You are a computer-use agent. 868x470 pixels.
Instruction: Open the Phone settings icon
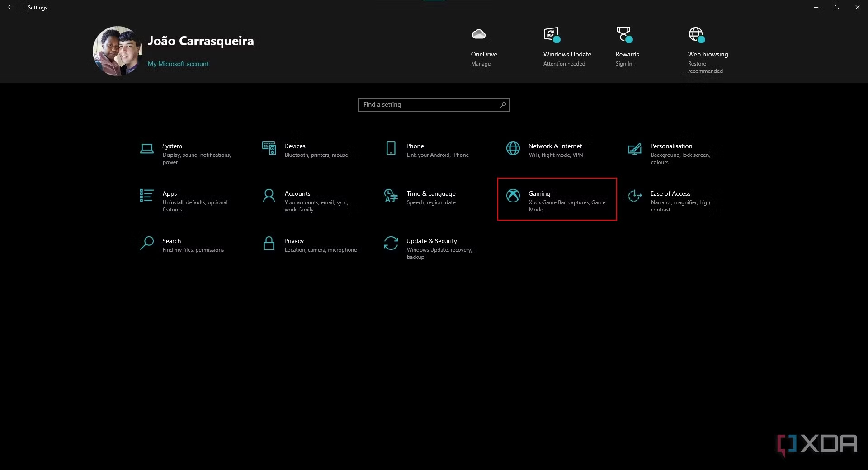pos(391,148)
